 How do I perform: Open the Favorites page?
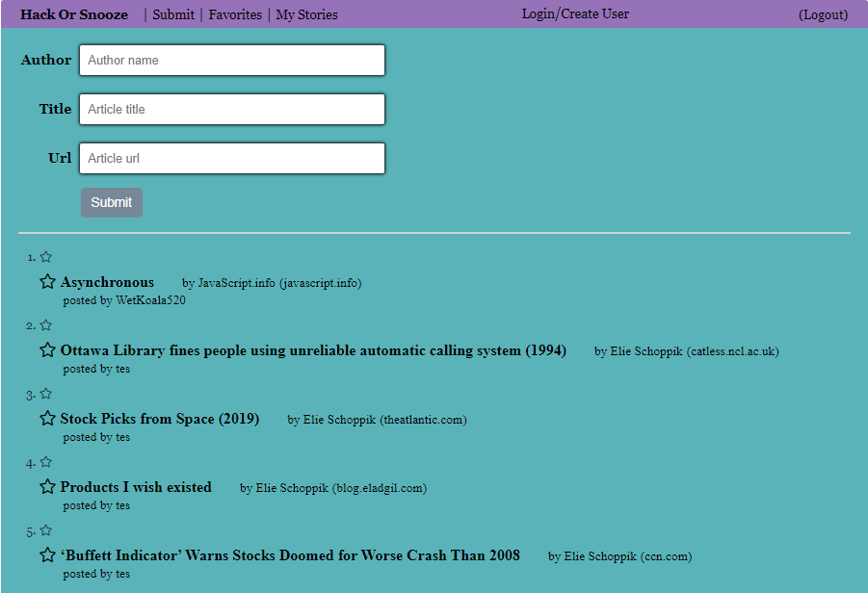point(235,14)
